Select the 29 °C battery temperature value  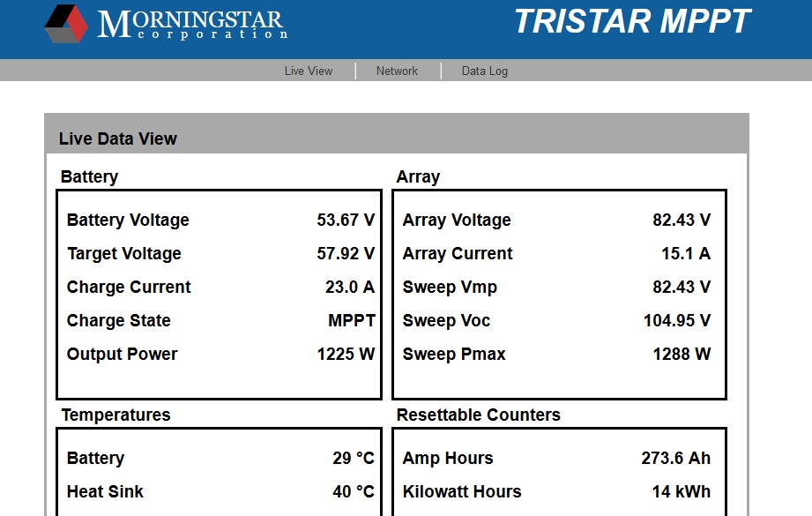click(354, 458)
